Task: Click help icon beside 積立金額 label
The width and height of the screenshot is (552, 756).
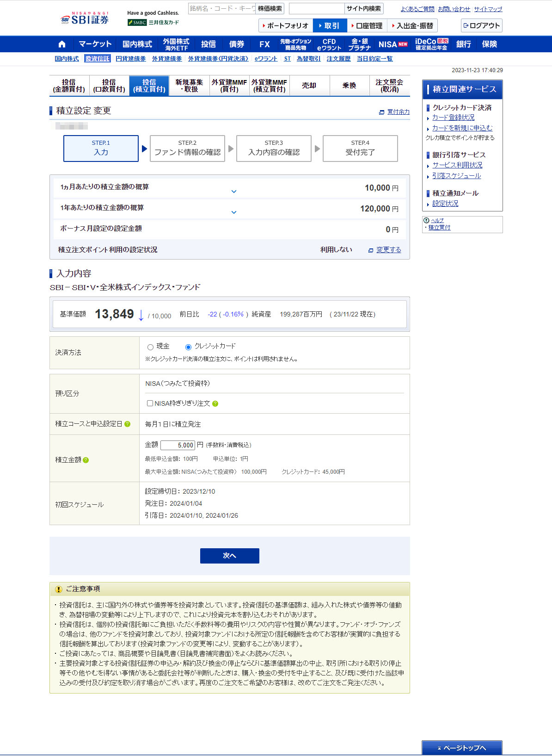Action: pyautogui.click(x=86, y=460)
